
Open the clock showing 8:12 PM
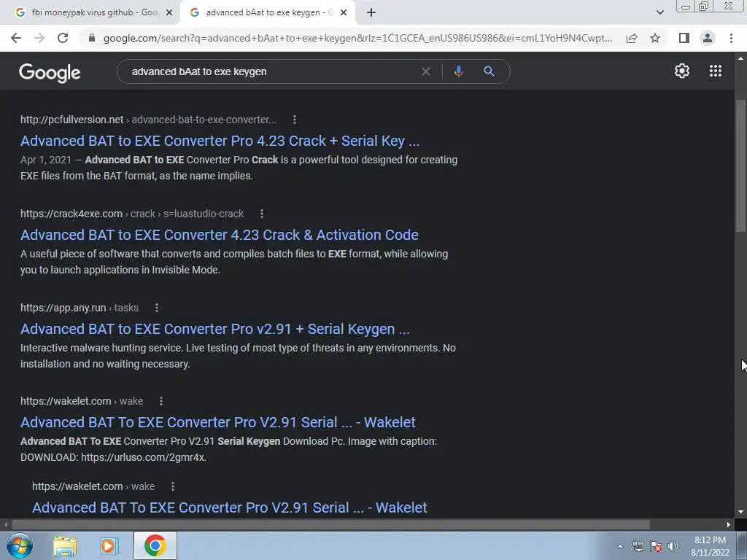[x=710, y=546]
